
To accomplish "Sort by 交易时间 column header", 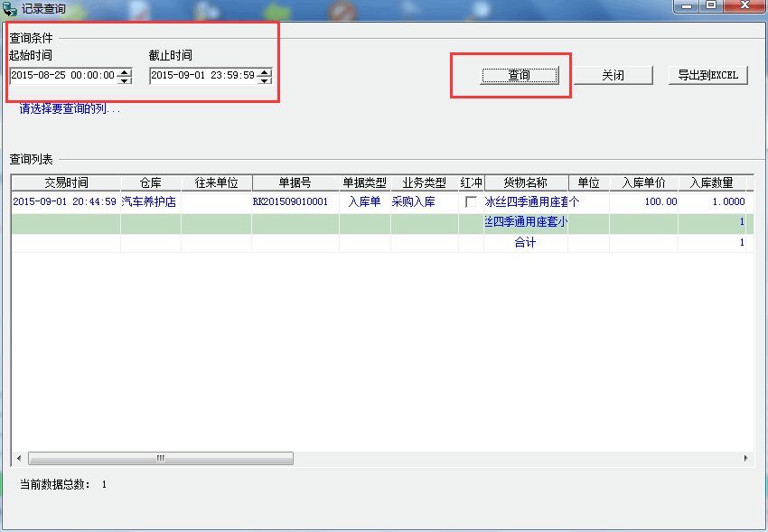I will click(x=66, y=183).
